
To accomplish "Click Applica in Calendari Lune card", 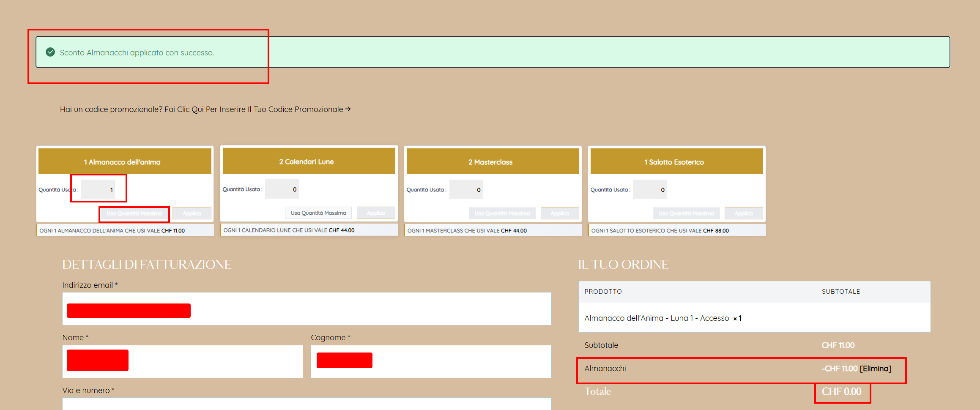I will click(x=375, y=213).
